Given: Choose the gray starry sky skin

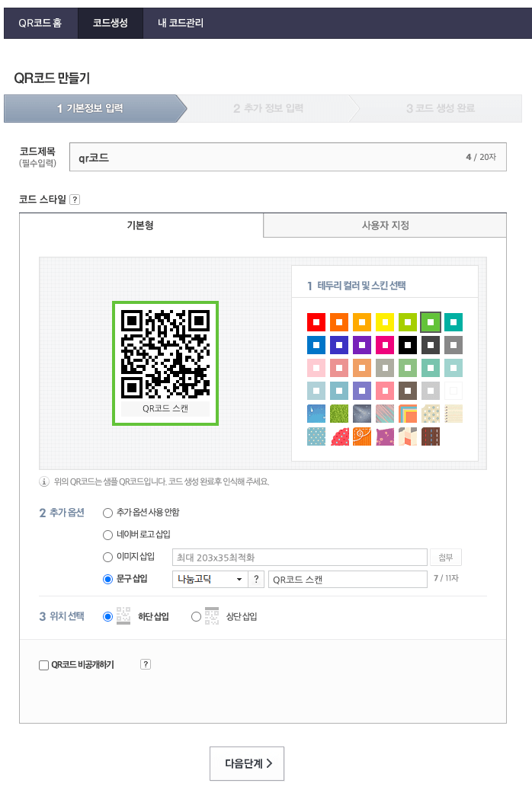Looking at the screenshot, I should point(361,414).
